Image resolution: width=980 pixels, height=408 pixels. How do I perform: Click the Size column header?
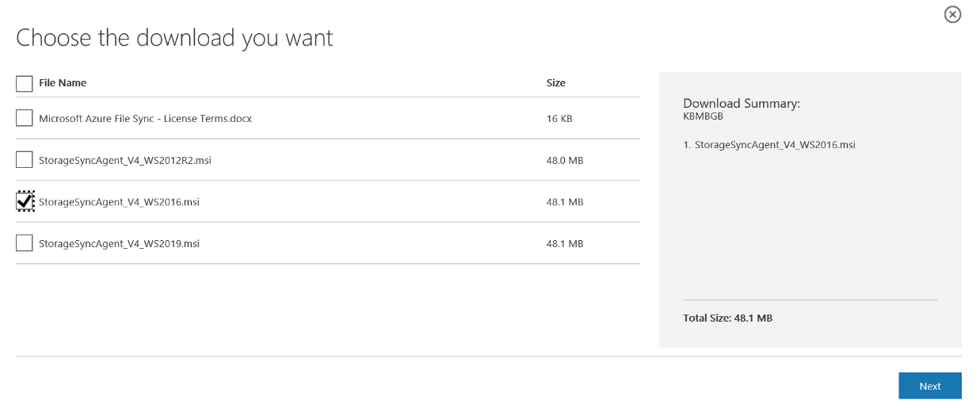click(x=556, y=83)
